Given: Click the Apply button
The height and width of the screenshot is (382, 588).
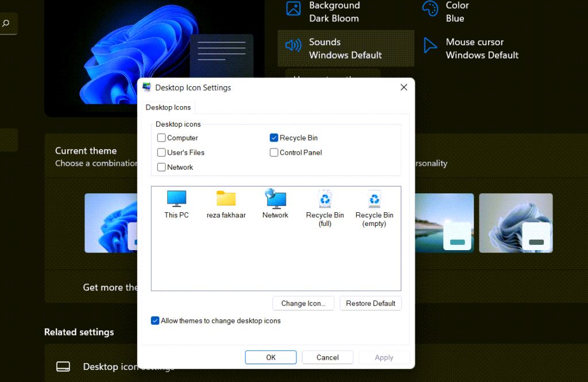Looking at the screenshot, I should click(x=384, y=357).
